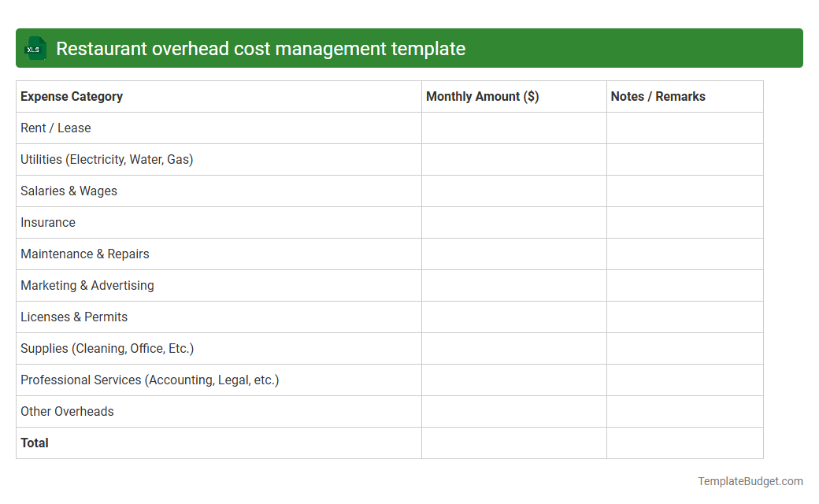Click the Licenses & Permits category
Viewport: 819px width, 504px height.
(74, 317)
